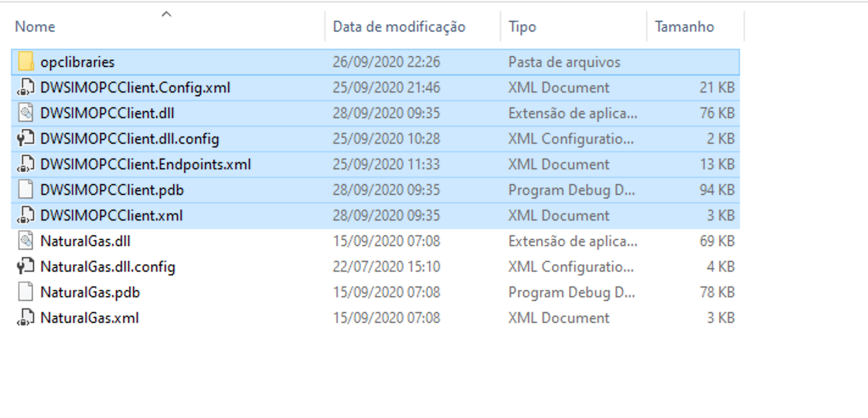Click the 78 KB size cell
This screenshot has height=418, width=868.
click(x=717, y=292)
